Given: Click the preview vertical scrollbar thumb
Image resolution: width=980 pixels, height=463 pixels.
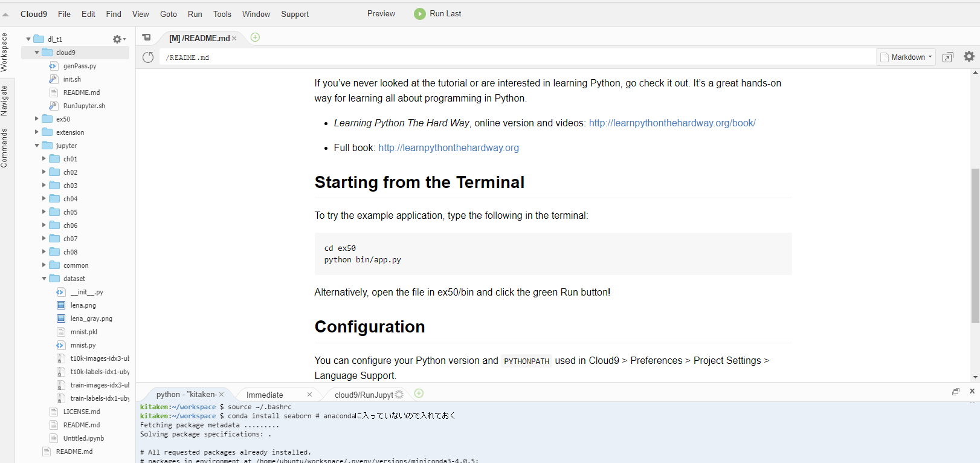Looking at the screenshot, I should point(975,246).
